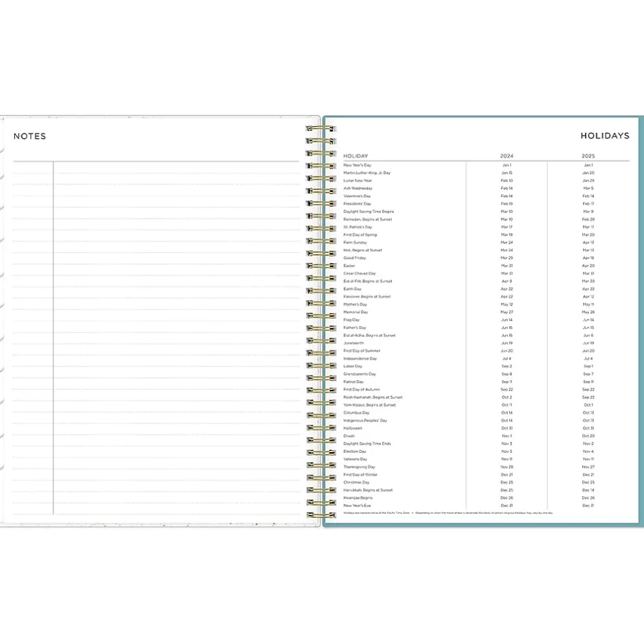644x644 pixels.
Task: Select the Good Friday row label
Action: tap(354, 258)
